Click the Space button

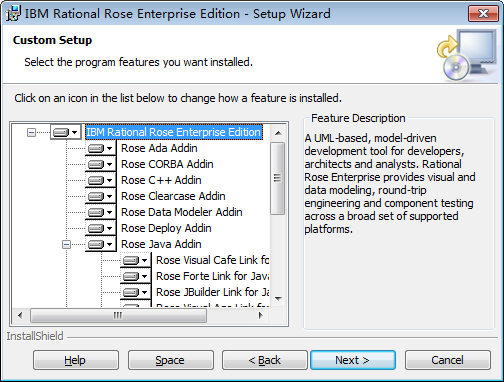coord(170,360)
